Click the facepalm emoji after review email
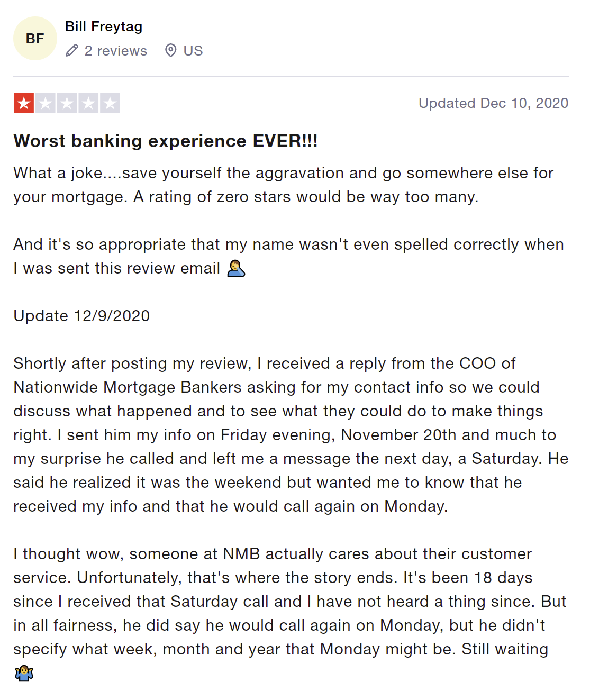Image resolution: width=590 pixels, height=700 pixels. coord(236,269)
